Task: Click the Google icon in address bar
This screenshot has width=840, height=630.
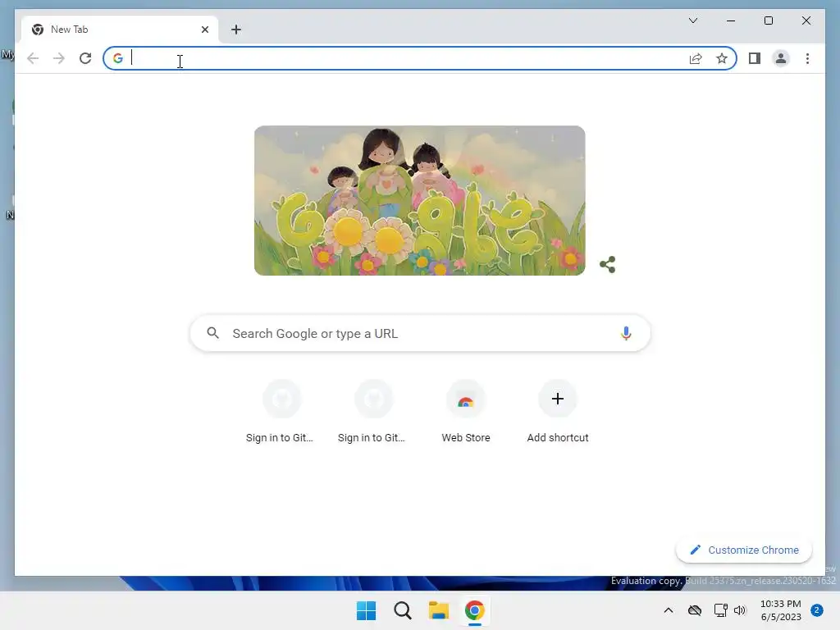Action: pos(118,58)
